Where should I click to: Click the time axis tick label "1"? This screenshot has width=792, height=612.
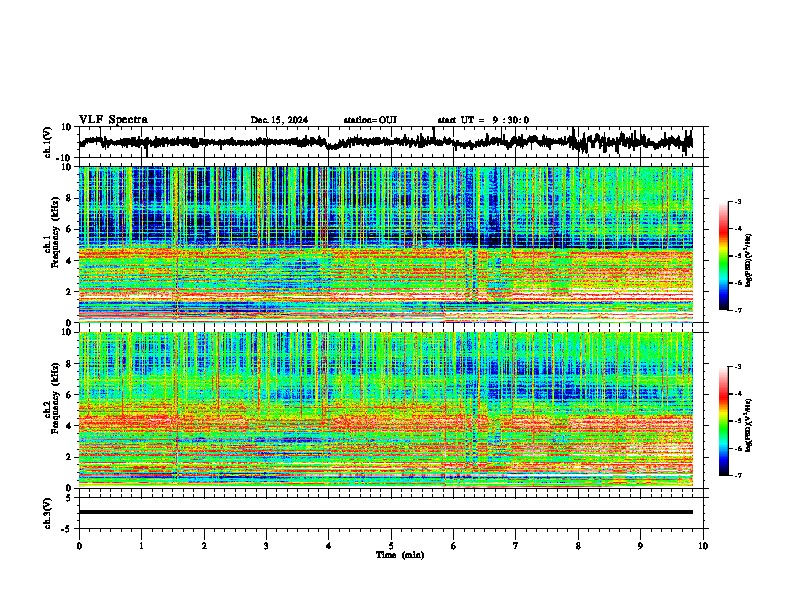141,546
